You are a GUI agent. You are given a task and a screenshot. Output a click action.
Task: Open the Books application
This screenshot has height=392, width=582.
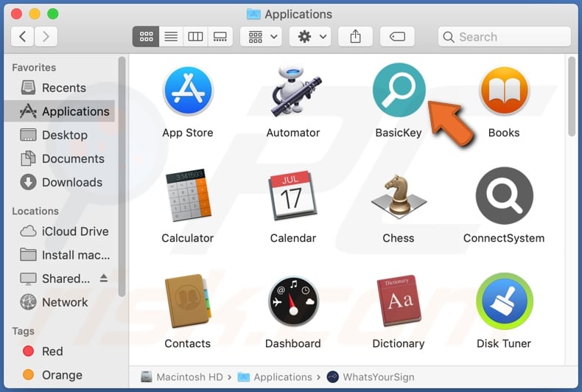[x=504, y=91]
